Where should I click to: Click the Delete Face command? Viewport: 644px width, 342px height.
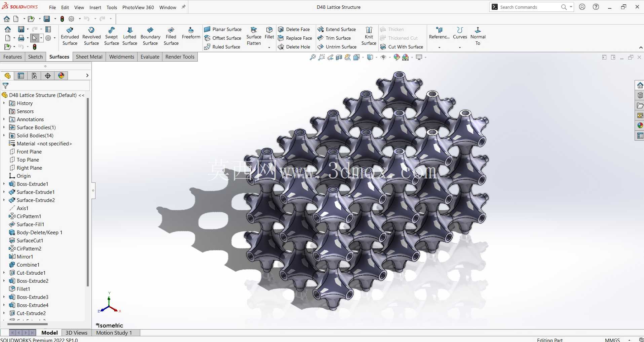click(x=294, y=29)
